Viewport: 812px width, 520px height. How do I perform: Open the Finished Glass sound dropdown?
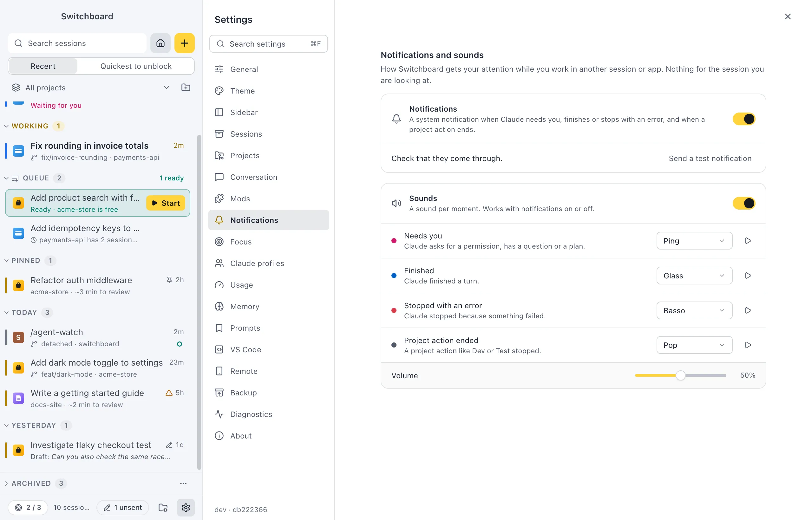pos(694,276)
